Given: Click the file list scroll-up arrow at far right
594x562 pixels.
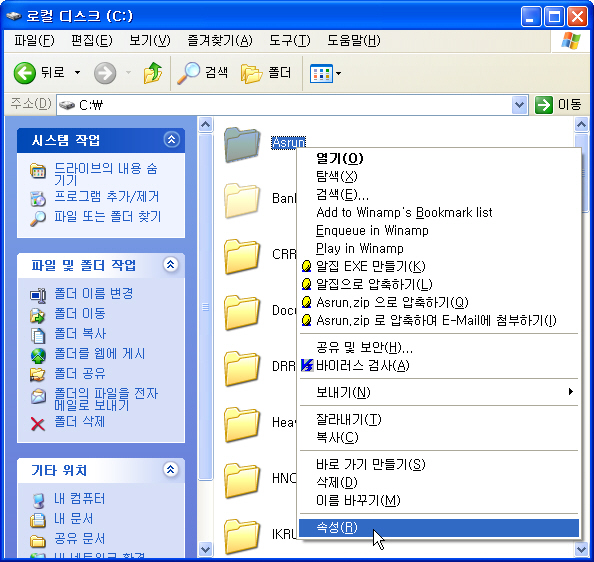Looking at the screenshot, I should (x=581, y=124).
